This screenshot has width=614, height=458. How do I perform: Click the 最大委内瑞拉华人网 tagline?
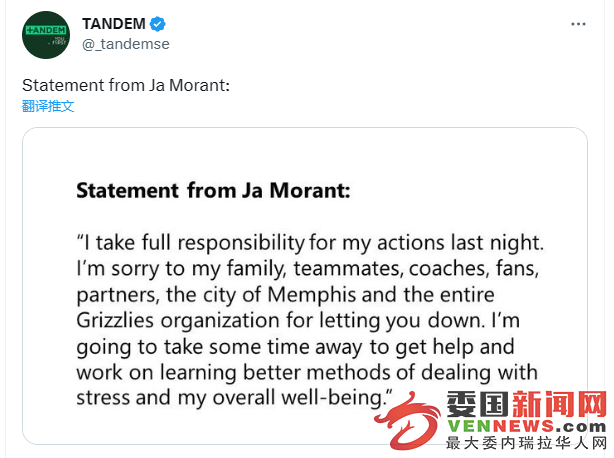(526, 443)
